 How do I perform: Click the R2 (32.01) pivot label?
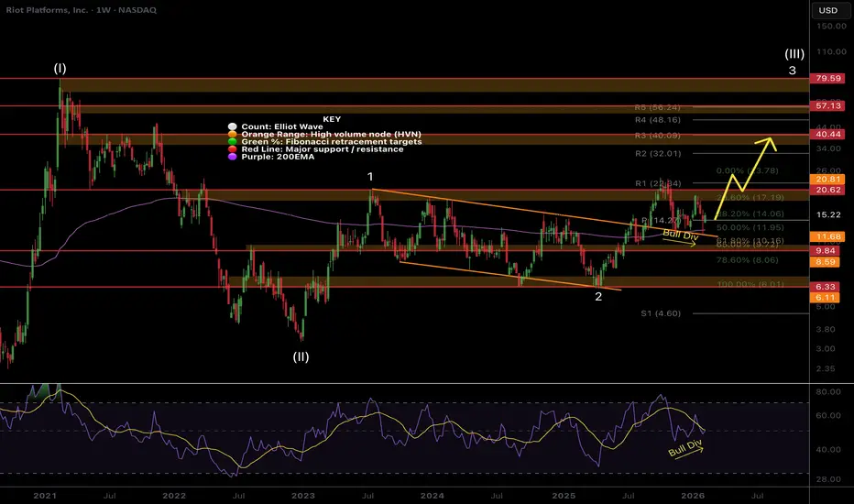[658, 154]
